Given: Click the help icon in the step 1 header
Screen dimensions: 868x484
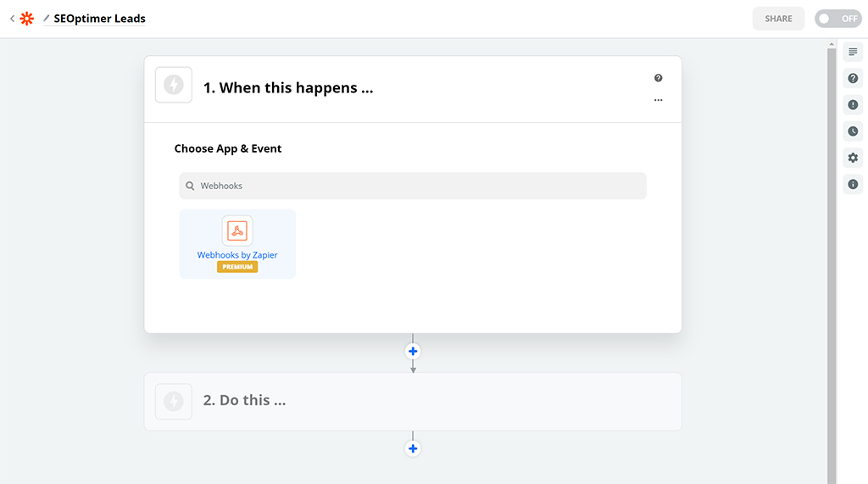Looking at the screenshot, I should (x=658, y=78).
